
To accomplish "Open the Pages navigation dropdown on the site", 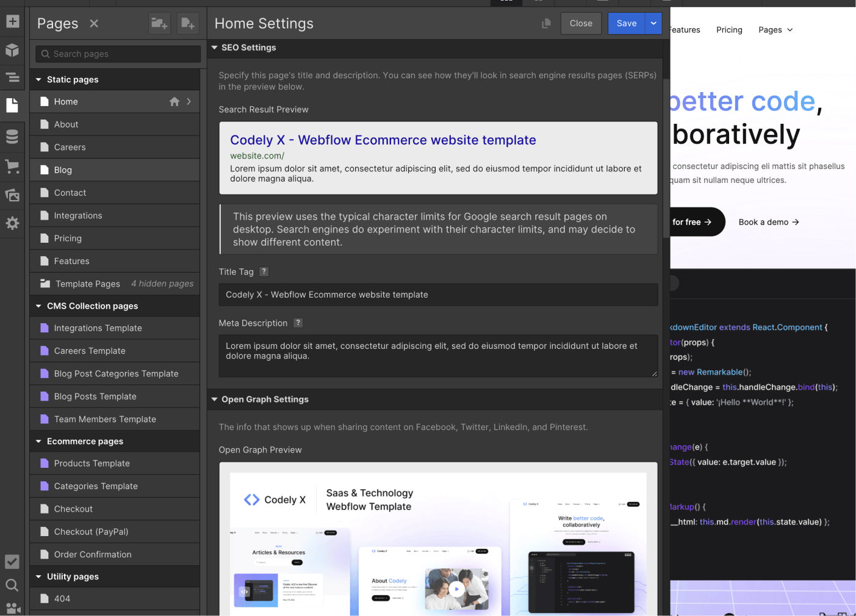I will [775, 29].
